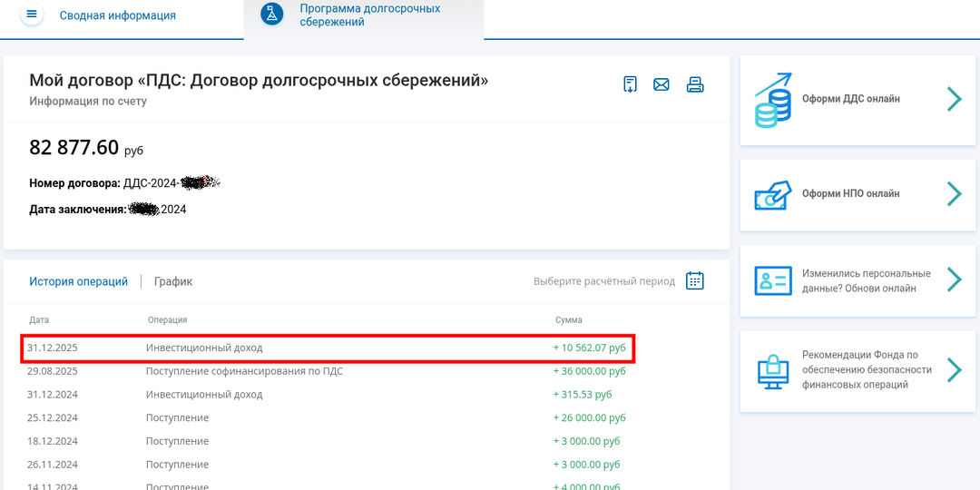980x490 pixels.
Task: Click the flask icon of the savings program tab
Action: (272, 15)
